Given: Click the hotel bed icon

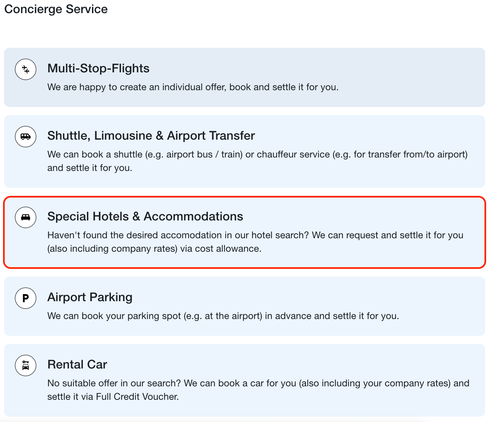Looking at the screenshot, I should 26,217.
